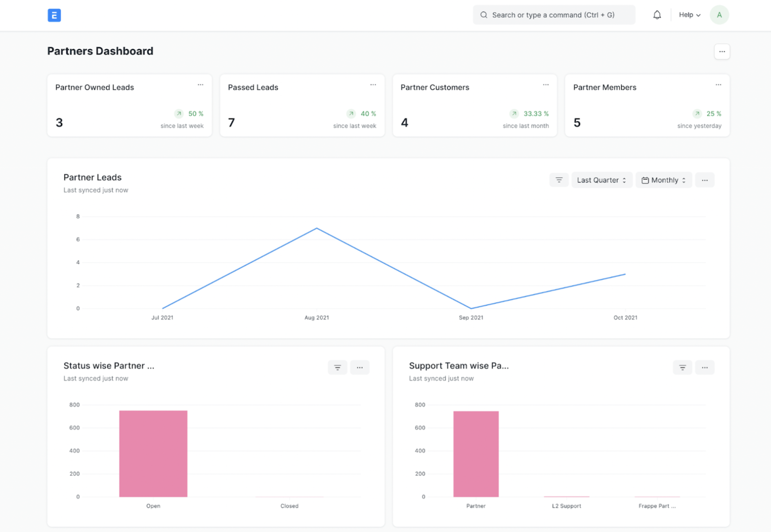Click 'since yesterday' text
The height and width of the screenshot is (532, 771).
click(x=699, y=126)
